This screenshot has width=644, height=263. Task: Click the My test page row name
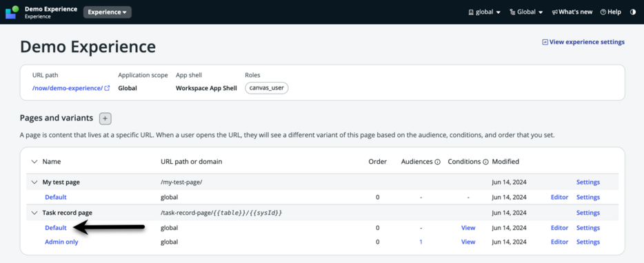point(61,182)
